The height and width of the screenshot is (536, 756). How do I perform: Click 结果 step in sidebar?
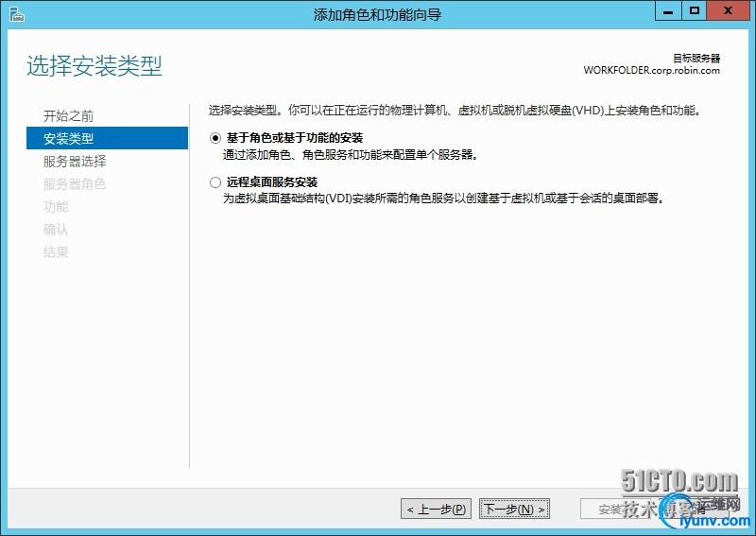click(56, 251)
